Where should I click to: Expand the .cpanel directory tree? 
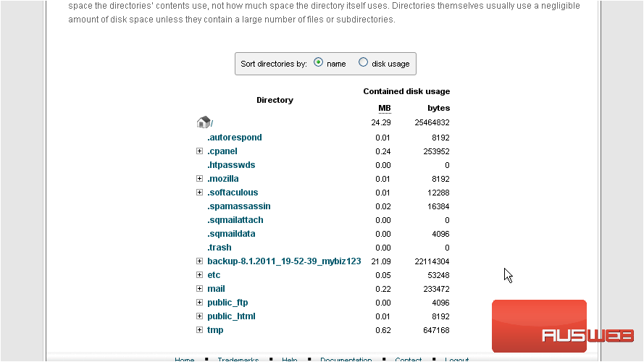click(x=200, y=151)
